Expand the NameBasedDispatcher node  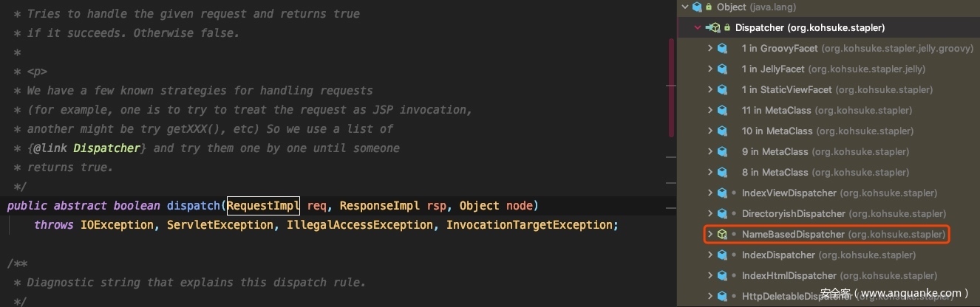point(710,234)
